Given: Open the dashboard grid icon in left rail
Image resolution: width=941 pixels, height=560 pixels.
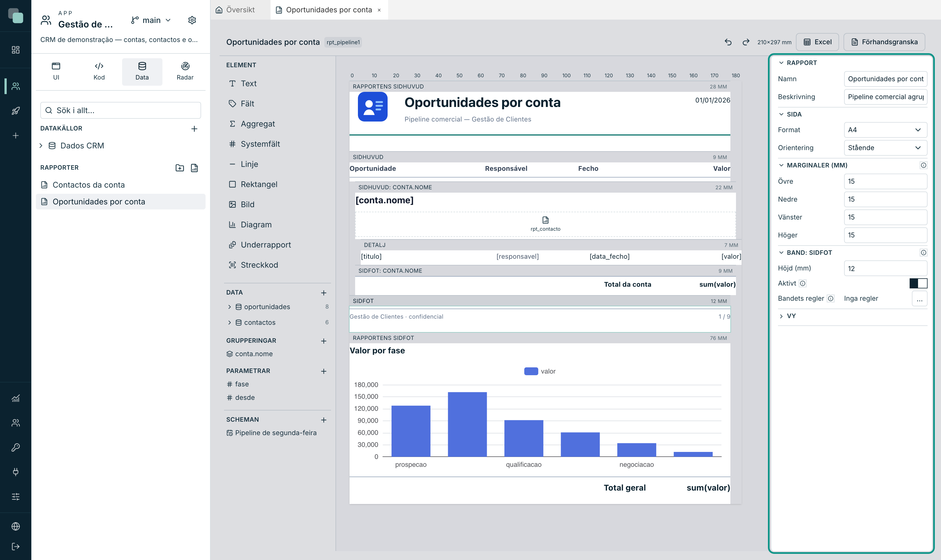Looking at the screenshot, I should [15, 50].
